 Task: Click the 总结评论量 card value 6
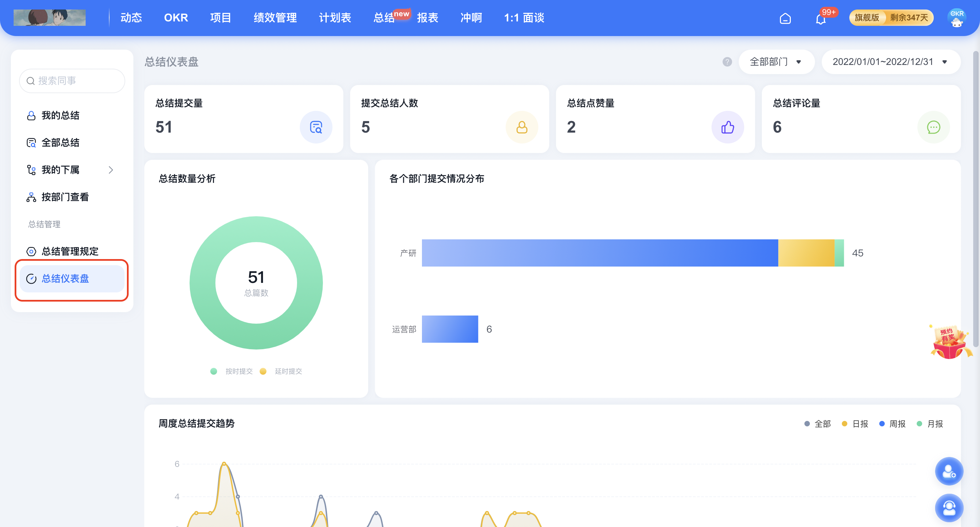point(777,127)
